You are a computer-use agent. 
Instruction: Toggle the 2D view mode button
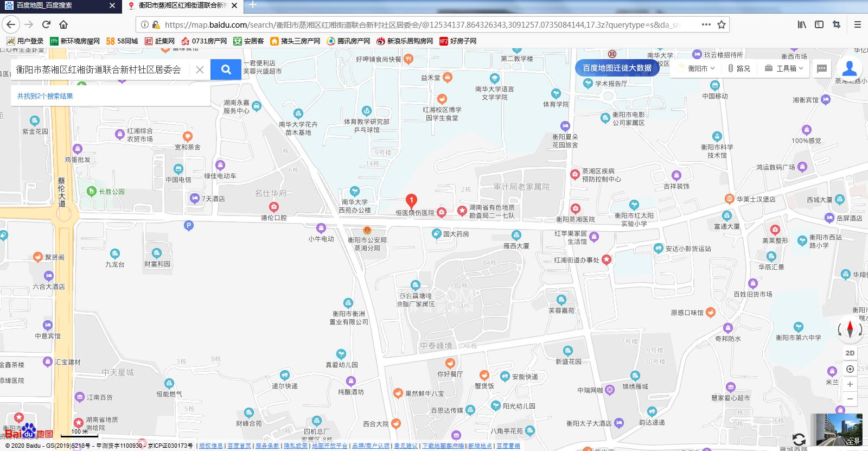click(x=850, y=353)
